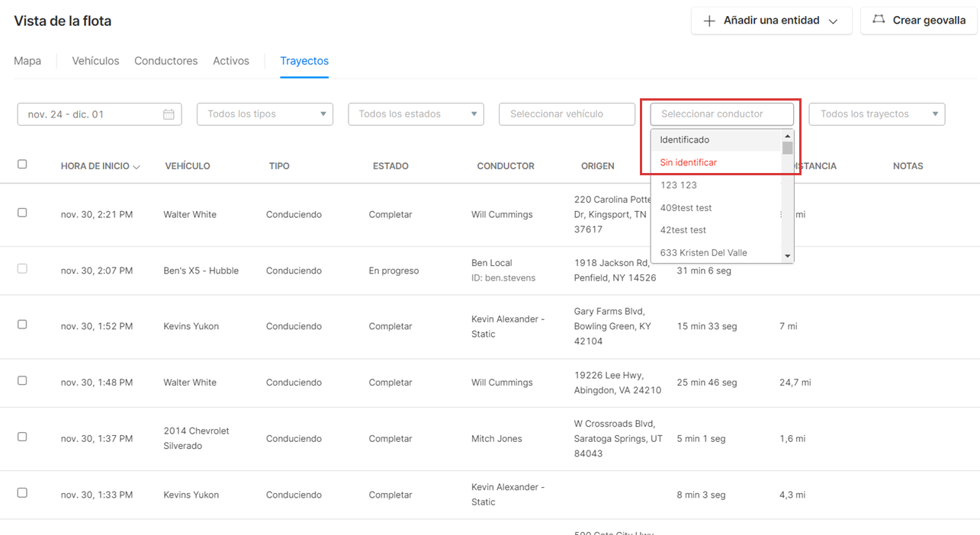Switch to the Vehículos tab
Screen dimensions: 980x535
click(x=95, y=61)
